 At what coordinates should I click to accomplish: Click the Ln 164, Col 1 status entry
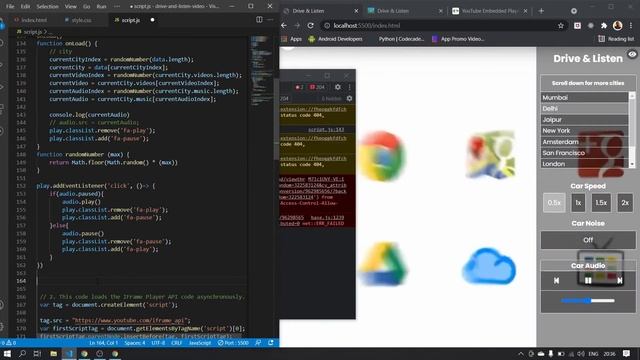point(103,343)
